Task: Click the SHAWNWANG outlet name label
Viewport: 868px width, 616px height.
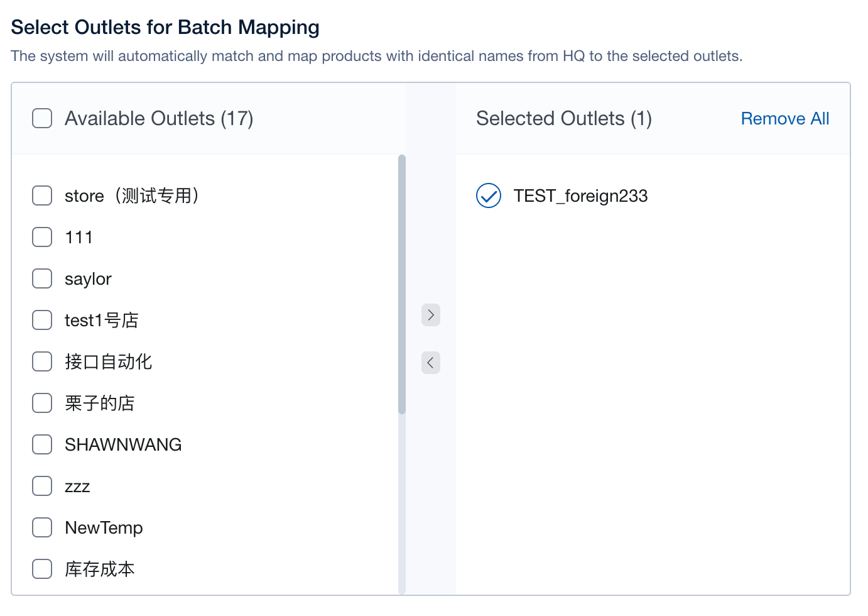Action: pos(123,444)
